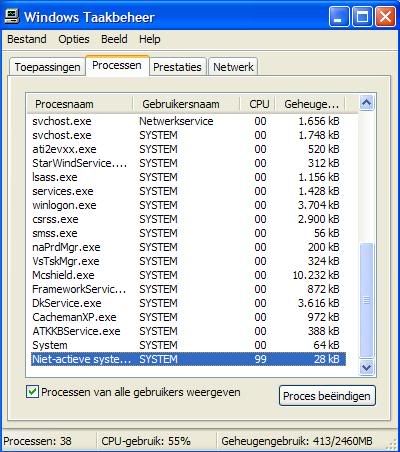
Task: Switch to the Netwerk tab
Action: (233, 67)
